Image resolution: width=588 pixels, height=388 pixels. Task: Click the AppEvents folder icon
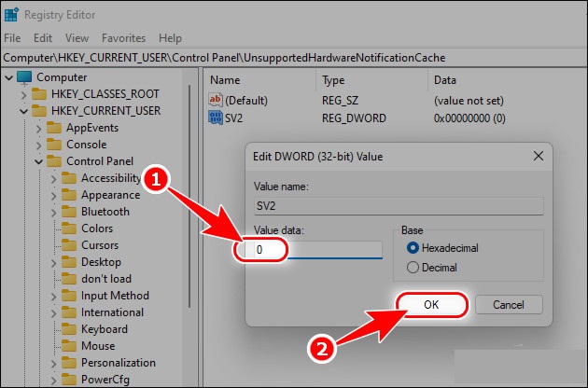(54, 128)
